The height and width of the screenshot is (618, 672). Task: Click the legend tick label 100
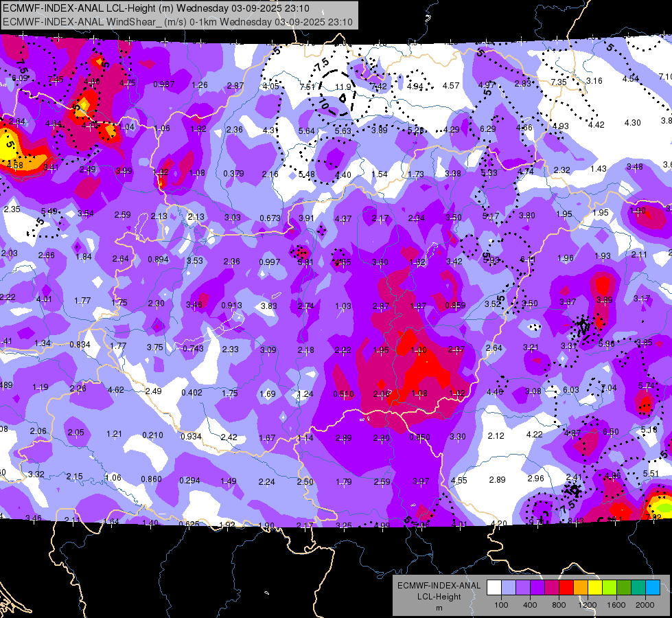click(x=501, y=605)
